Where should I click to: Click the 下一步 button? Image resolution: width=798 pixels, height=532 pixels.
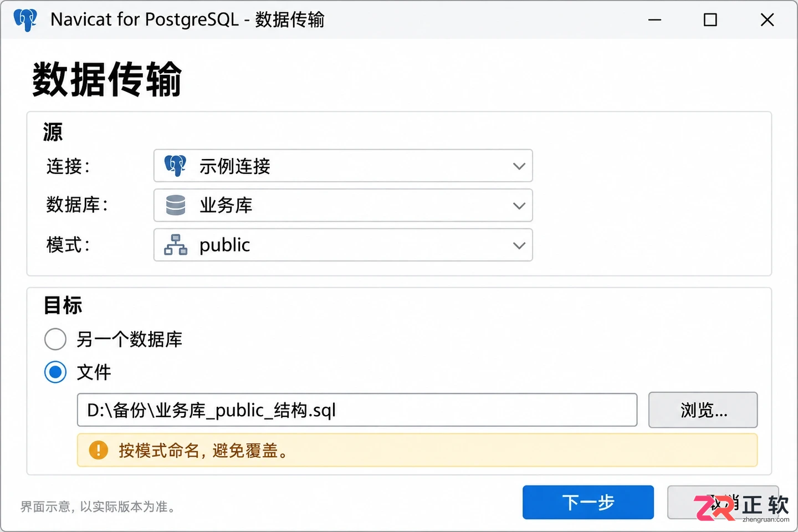588,502
